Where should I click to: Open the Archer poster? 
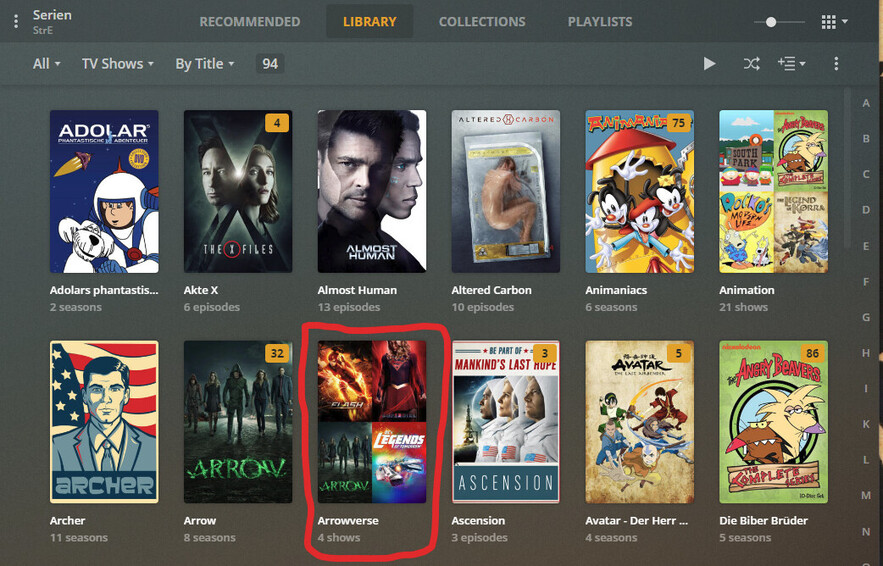[x=104, y=422]
